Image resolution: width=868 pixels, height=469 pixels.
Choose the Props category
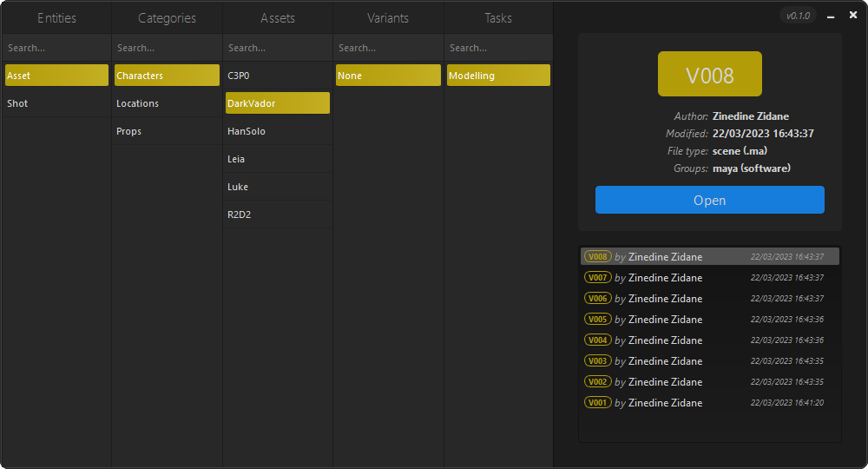[167, 131]
